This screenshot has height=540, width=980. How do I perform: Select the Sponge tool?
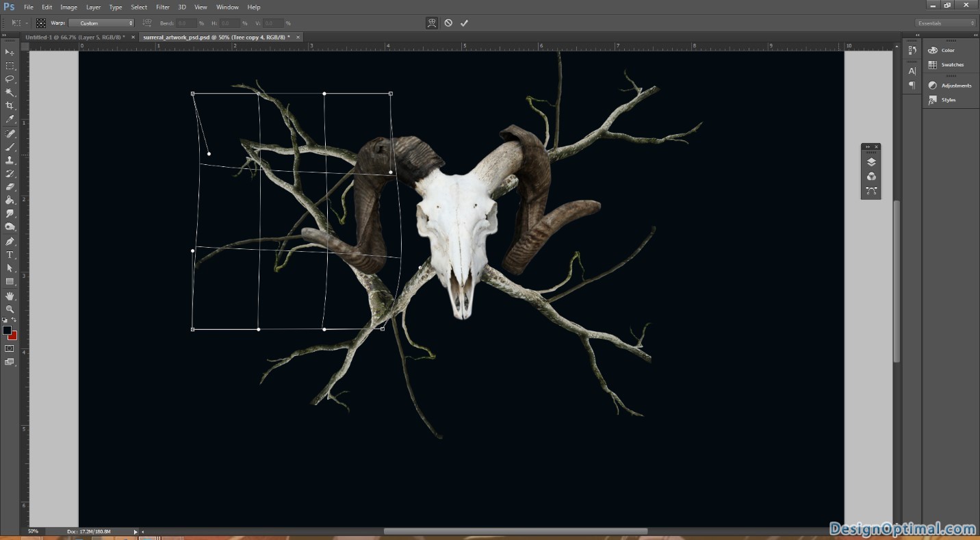(x=10, y=227)
